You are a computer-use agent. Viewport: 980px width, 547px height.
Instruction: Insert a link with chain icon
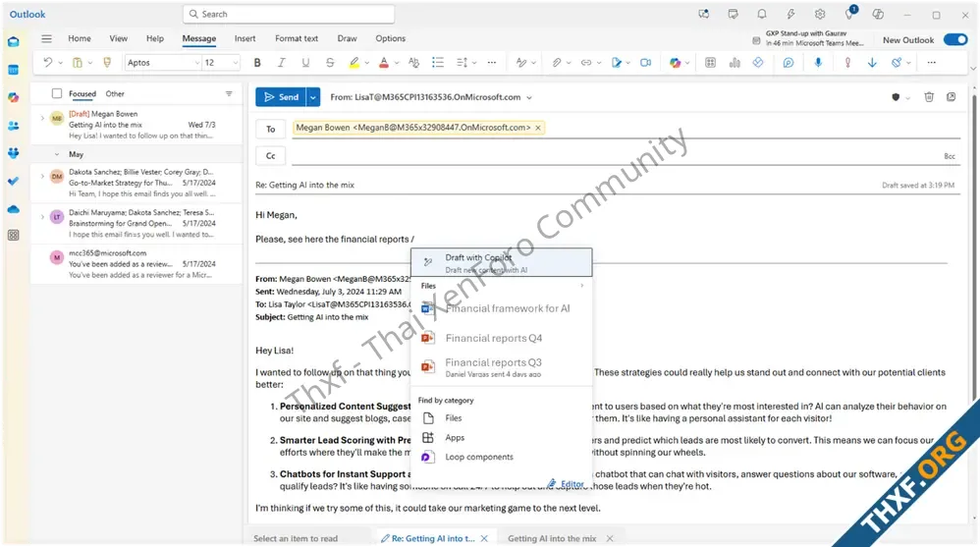[585, 63]
